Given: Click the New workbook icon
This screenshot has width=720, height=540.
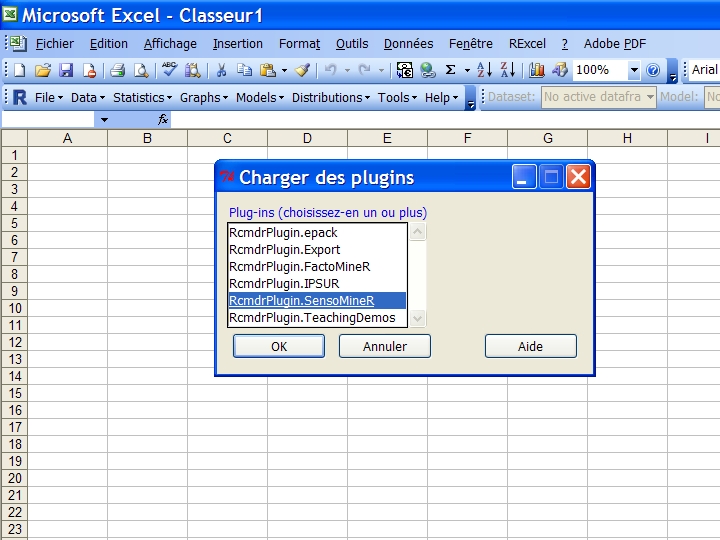Looking at the screenshot, I should tap(19, 70).
